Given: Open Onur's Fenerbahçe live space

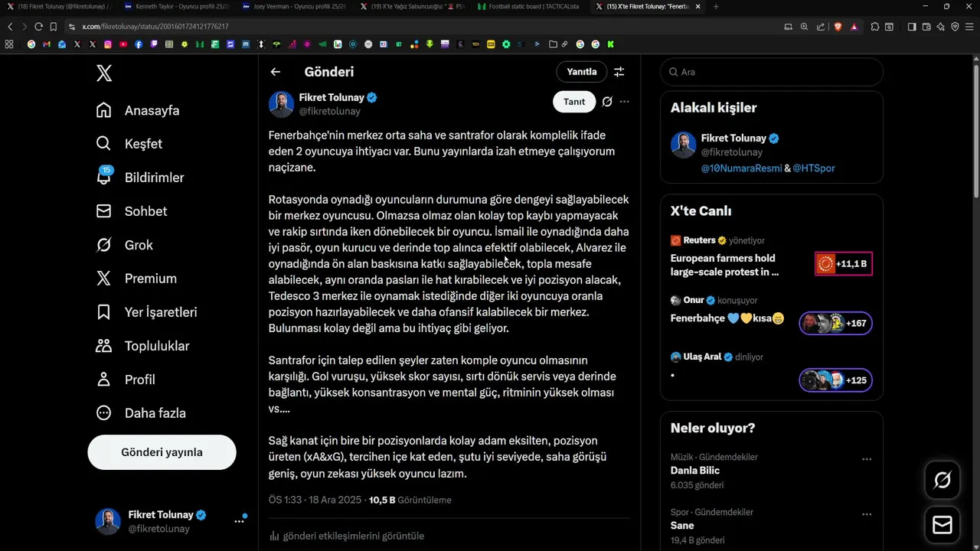Looking at the screenshot, I should point(772,315).
